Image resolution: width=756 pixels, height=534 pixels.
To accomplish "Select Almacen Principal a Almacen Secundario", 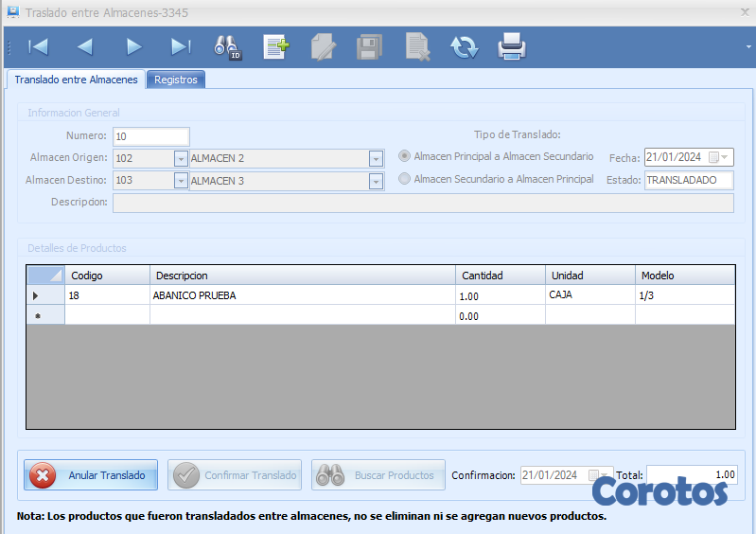I will [405, 156].
